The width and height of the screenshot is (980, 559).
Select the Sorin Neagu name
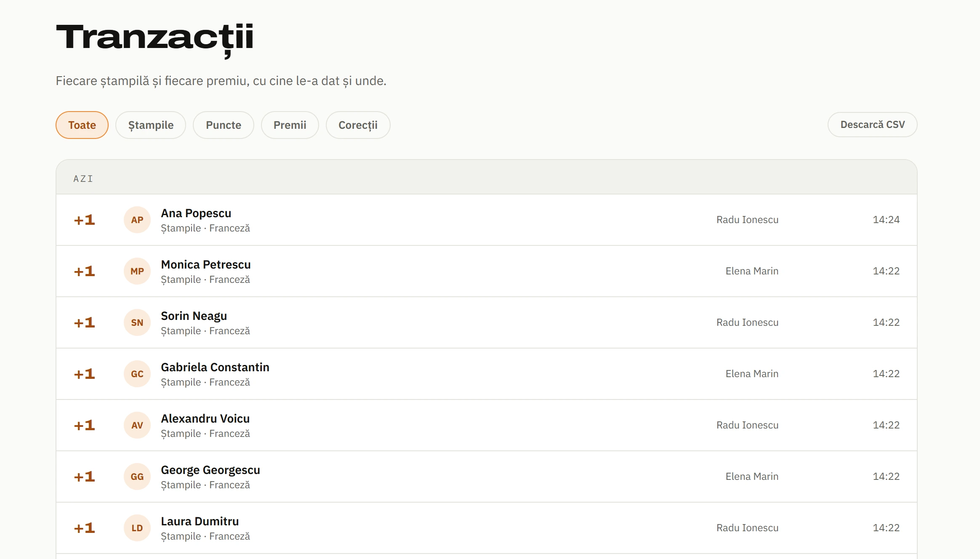[x=194, y=316]
